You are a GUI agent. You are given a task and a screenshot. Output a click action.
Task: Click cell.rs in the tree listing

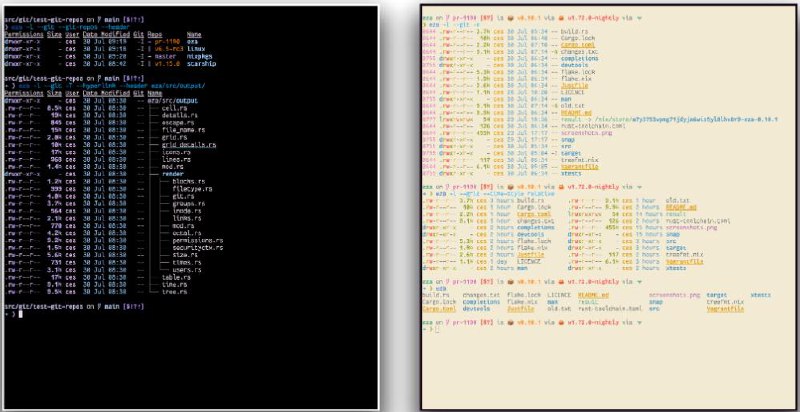pyautogui.click(x=174, y=108)
